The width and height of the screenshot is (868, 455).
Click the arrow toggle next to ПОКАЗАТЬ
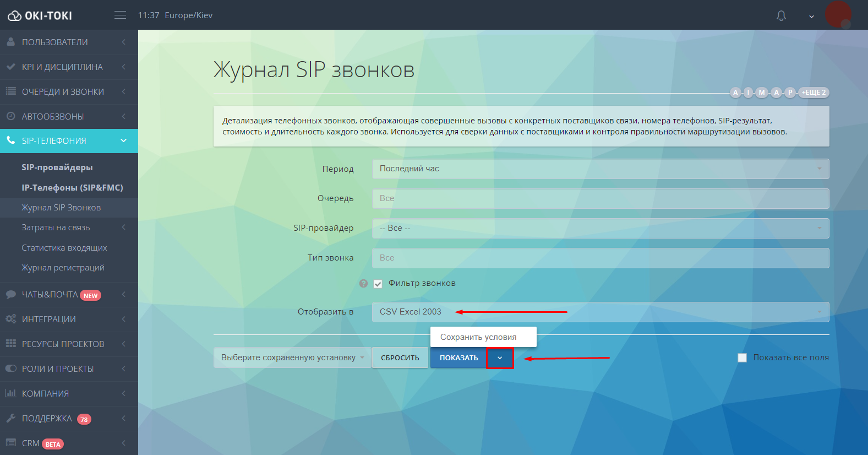(x=500, y=358)
